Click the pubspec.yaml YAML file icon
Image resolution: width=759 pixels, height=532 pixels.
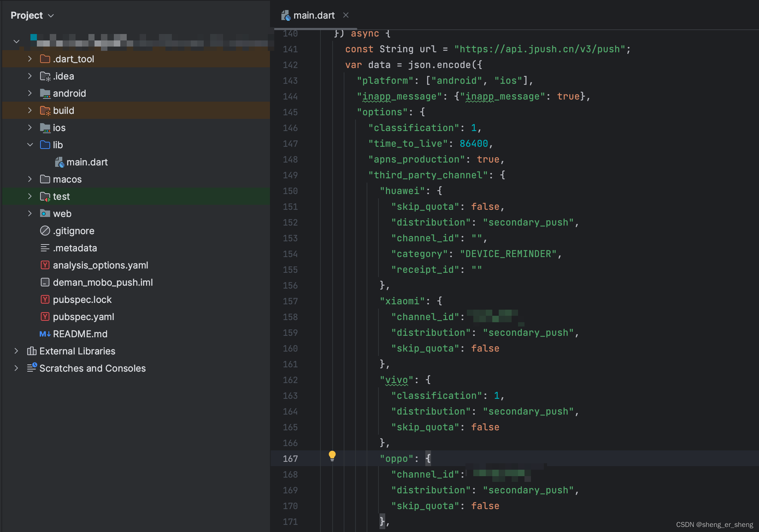click(x=45, y=317)
